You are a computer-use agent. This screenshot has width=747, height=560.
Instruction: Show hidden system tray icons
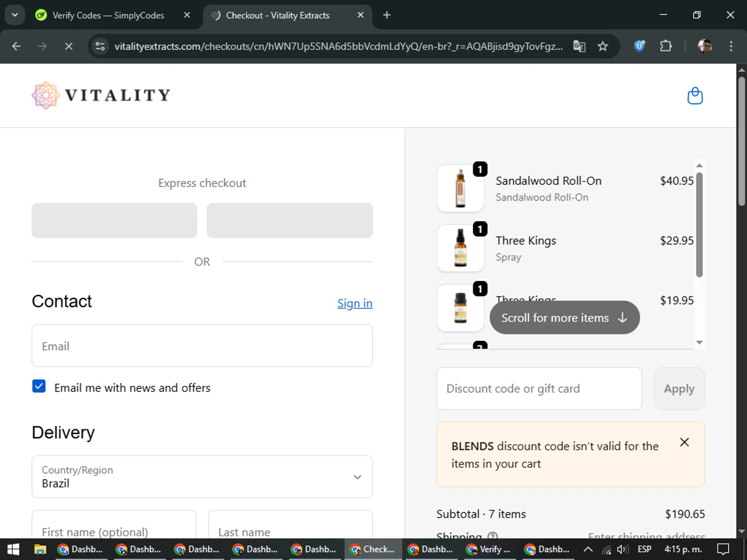tap(588, 549)
